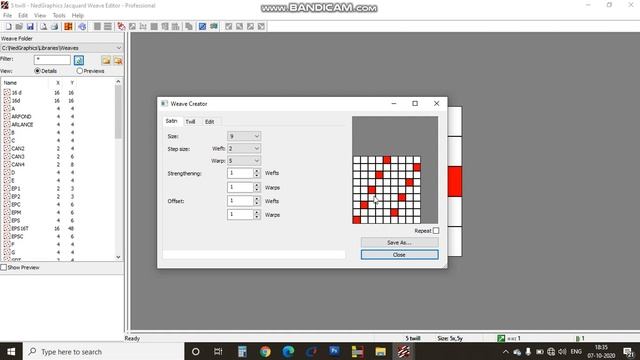Select the blue pencil edit toolbar icon
This screenshot has width=640, height=360.
pos(202,27)
